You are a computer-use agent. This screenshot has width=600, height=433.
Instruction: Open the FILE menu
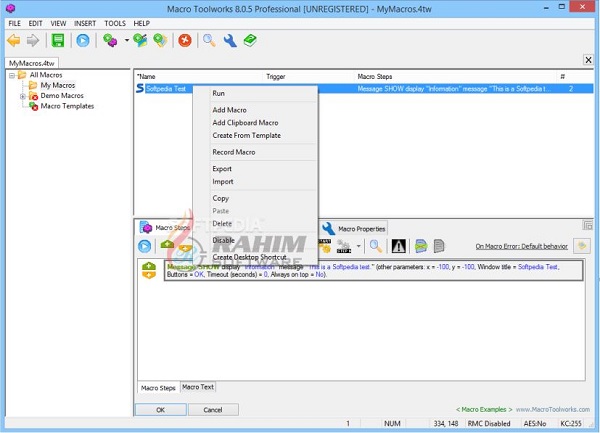coord(15,23)
